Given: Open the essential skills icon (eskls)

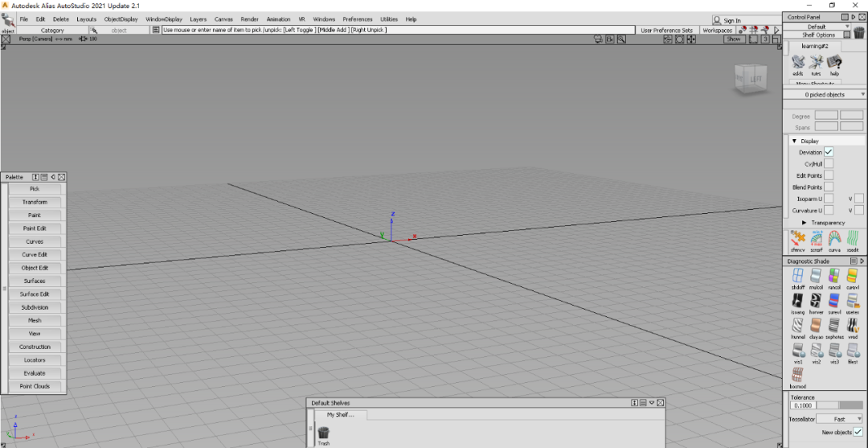Looking at the screenshot, I should click(798, 64).
